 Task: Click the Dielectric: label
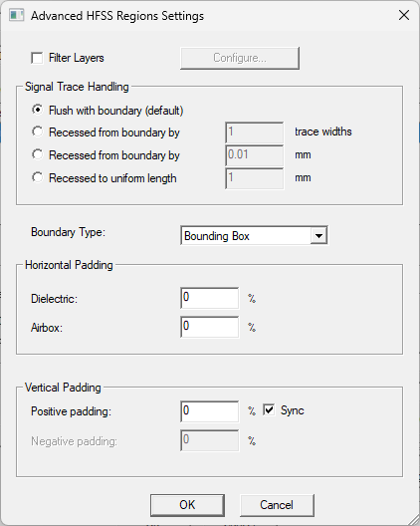(x=54, y=299)
